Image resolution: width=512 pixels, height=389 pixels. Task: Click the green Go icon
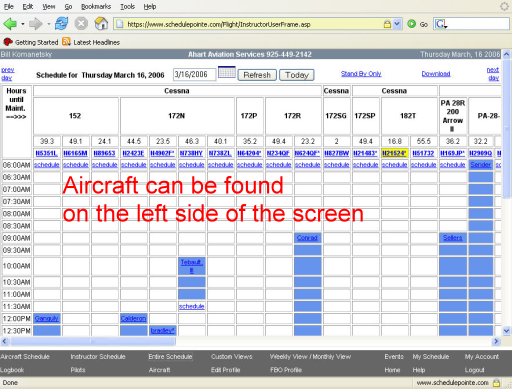click(412, 24)
